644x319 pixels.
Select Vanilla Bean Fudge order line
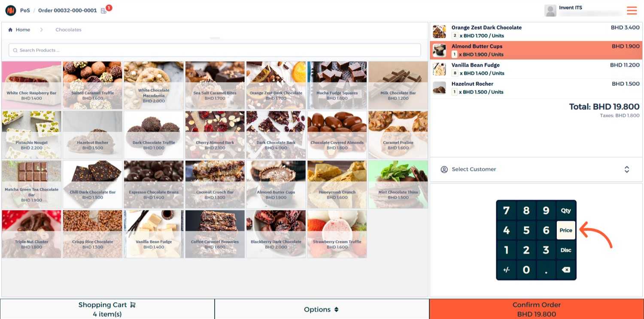(x=536, y=69)
